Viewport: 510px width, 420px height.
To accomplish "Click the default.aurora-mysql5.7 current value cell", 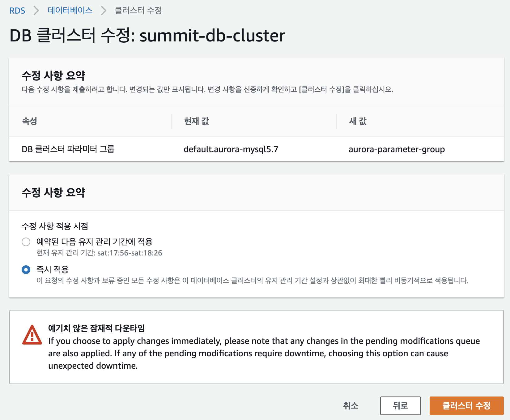I will (x=231, y=149).
